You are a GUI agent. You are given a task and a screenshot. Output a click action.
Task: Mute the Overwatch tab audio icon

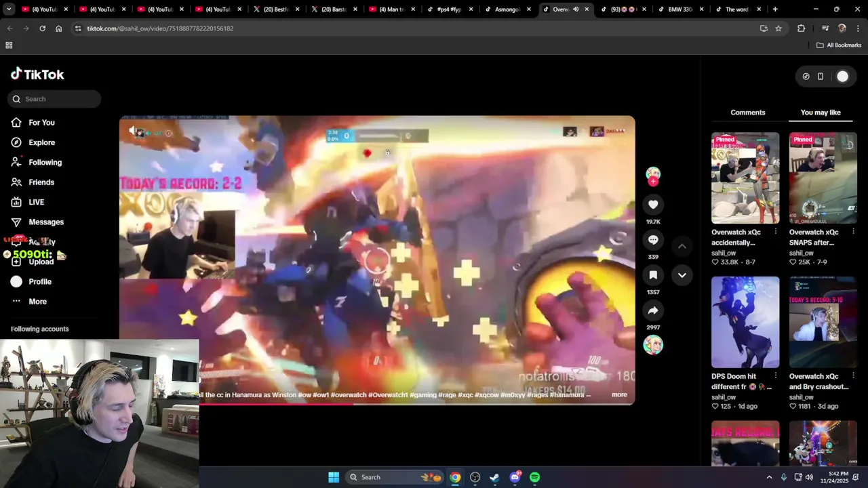[x=576, y=9]
